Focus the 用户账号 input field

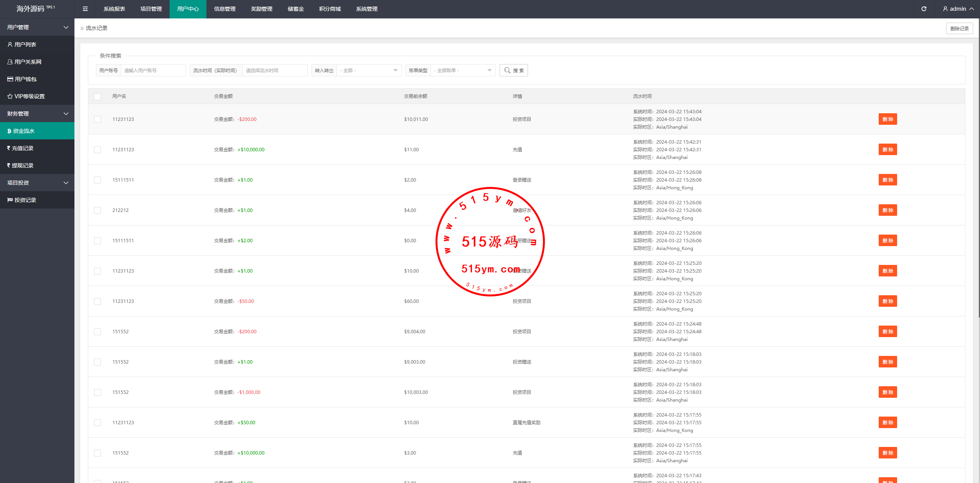tap(153, 70)
